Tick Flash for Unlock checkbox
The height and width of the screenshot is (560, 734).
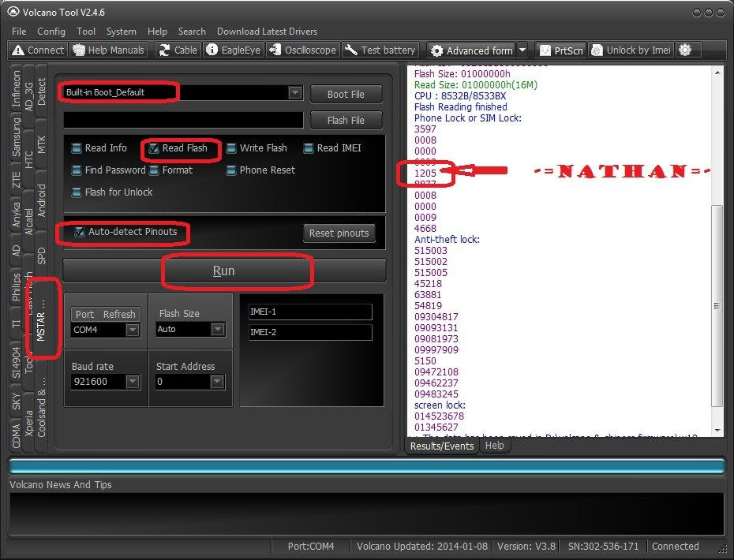coord(77,192)
